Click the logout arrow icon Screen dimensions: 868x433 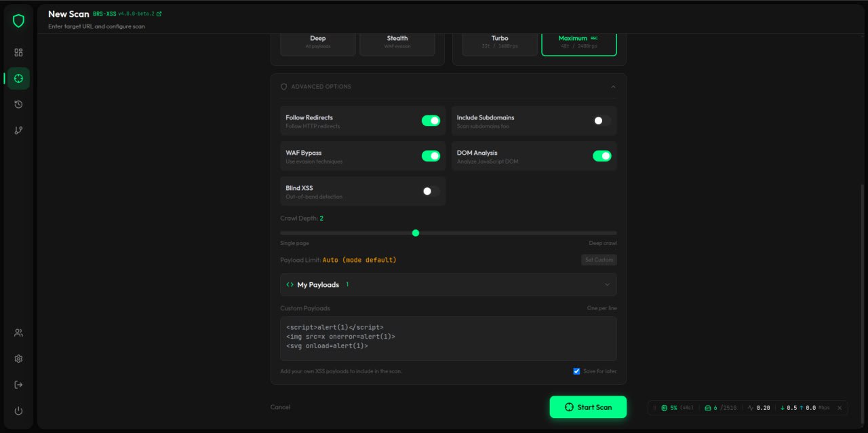coord(18,385)
